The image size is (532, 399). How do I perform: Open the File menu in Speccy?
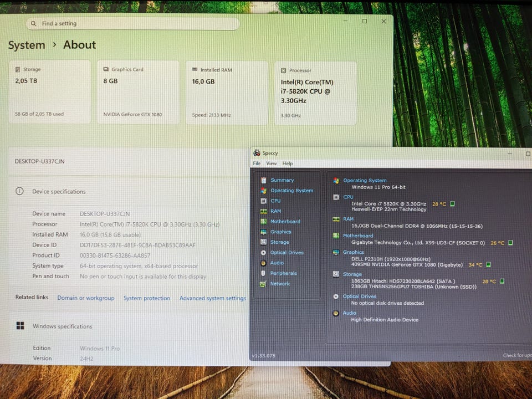pos(257,163)
